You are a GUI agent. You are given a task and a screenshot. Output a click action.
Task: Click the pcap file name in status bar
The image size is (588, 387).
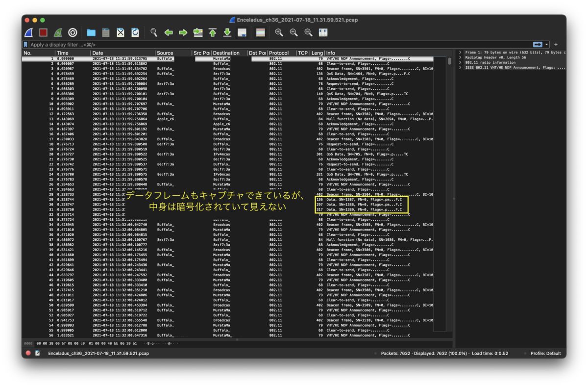coord(98,353)
